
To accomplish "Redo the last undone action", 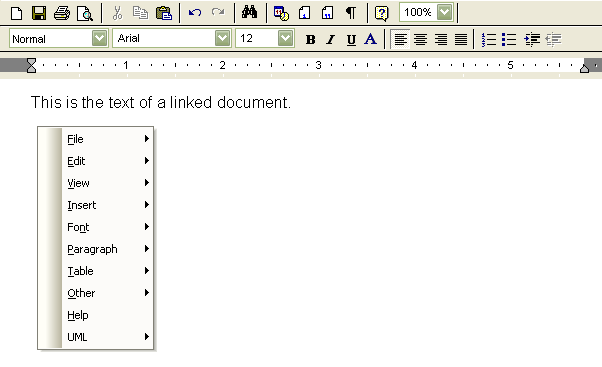I will pos(218,13).
